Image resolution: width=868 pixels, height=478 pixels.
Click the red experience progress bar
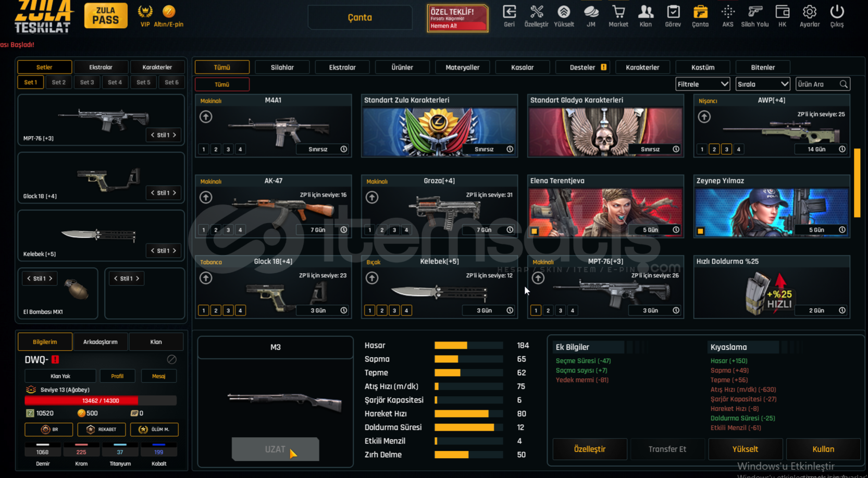[101, 401]
